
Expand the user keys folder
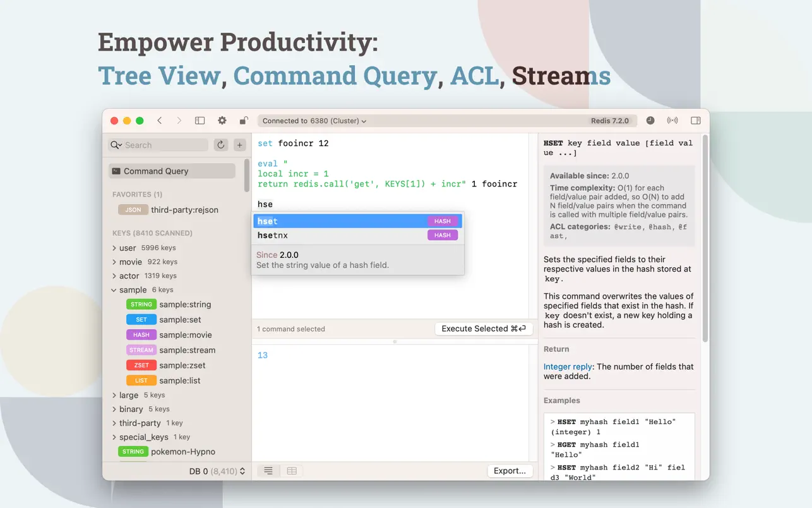114,248
